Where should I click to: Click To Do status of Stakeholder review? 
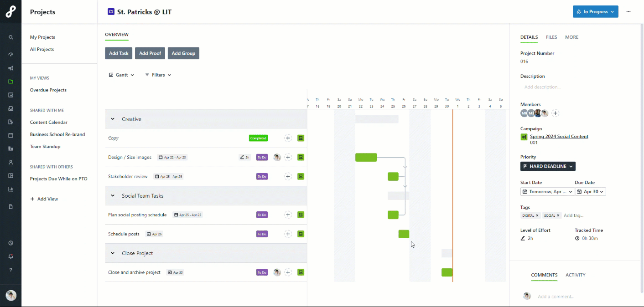tap(262, 176)
